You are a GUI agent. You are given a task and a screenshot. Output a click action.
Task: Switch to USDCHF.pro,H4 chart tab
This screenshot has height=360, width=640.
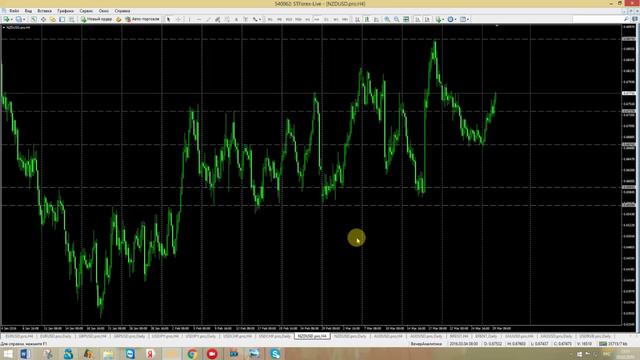click(237, 336)
